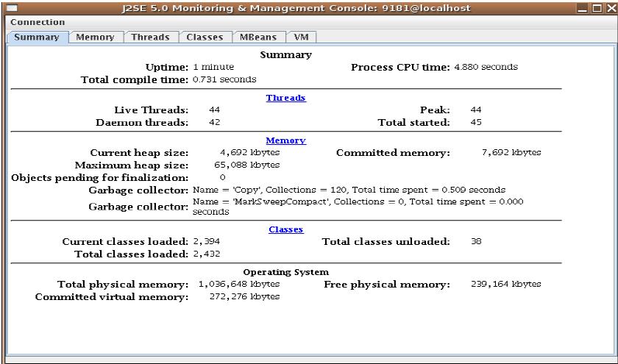Open the Classes tab
This screenshot has width=618, height=364.
point(205,37)
